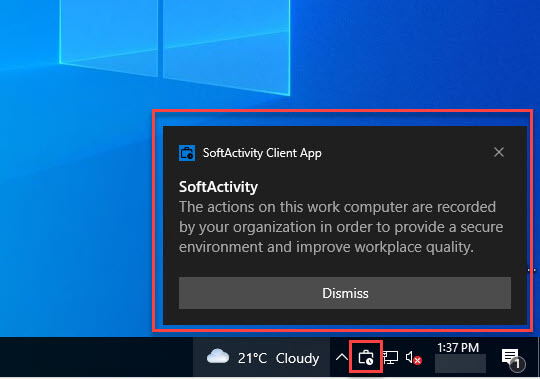Open the network status tray icon

pyautogui.click(x=390, y=357)
